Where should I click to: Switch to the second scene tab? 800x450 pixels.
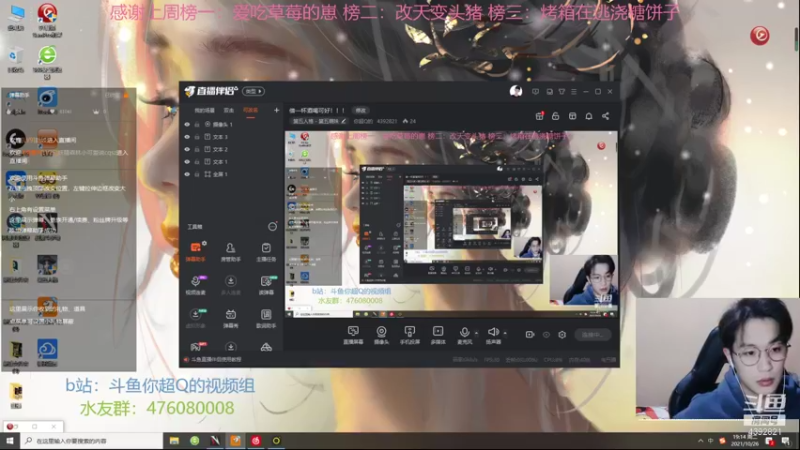(x=229, y=110)
